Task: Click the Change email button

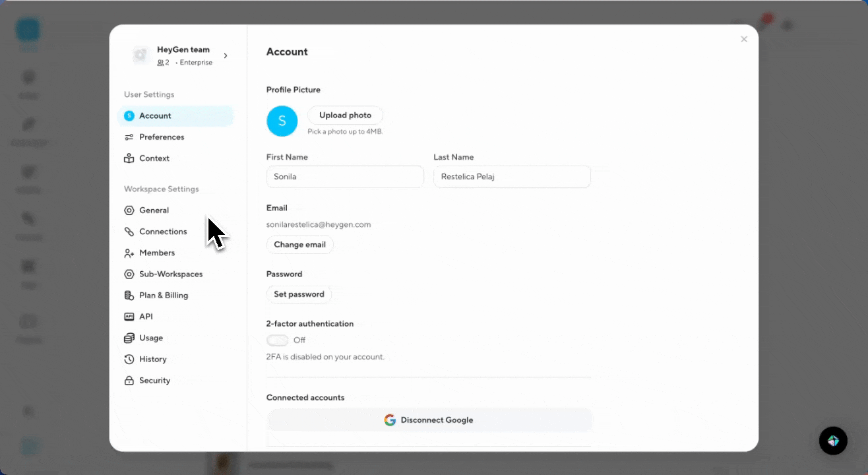Action: coord(299,245)
